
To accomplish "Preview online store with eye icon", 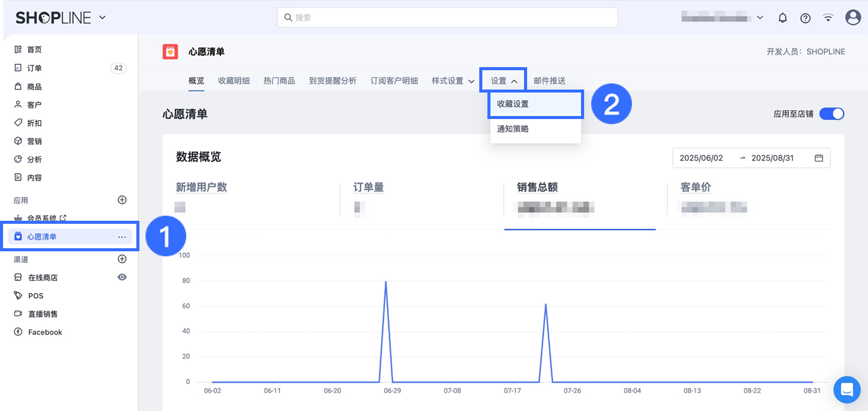I will tap(122, 277).
